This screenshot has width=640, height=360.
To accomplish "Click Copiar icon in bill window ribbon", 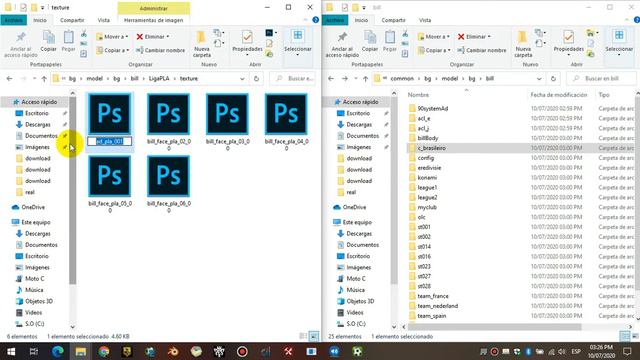I will point(370,41).
